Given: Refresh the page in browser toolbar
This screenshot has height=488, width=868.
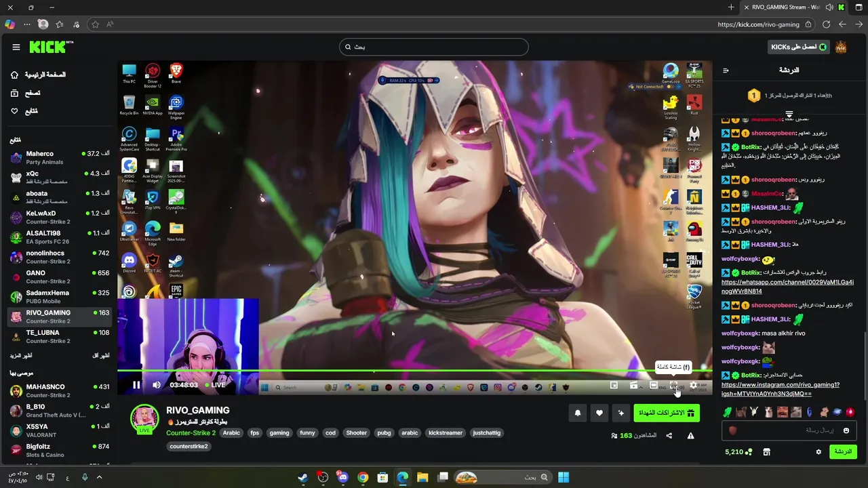Looking at the screenshot, I should pyautogui.click(x=826, y=24).
